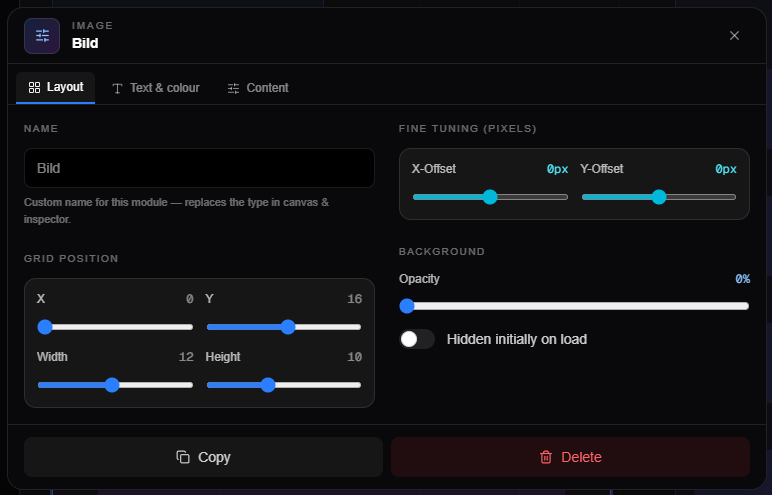Click the sliders icon beside Bild title
Screen dimensions: 772x495
pyautogui.click(x=42, y=36)
